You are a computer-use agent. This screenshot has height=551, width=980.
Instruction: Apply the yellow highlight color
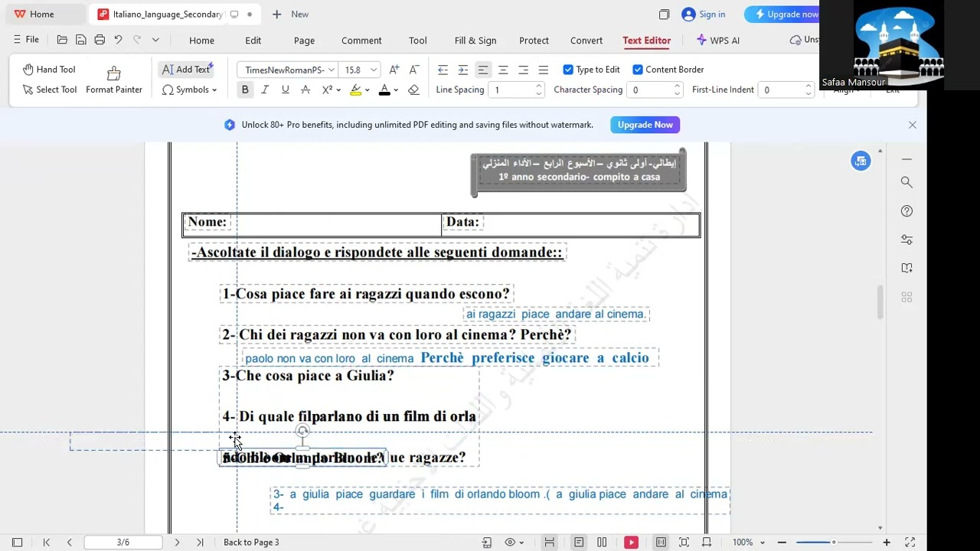356,90
